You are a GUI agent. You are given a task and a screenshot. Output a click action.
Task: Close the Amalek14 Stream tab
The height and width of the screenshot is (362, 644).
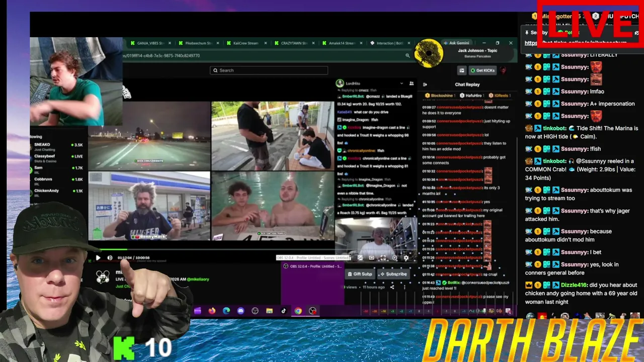click(x=361, y=43)
